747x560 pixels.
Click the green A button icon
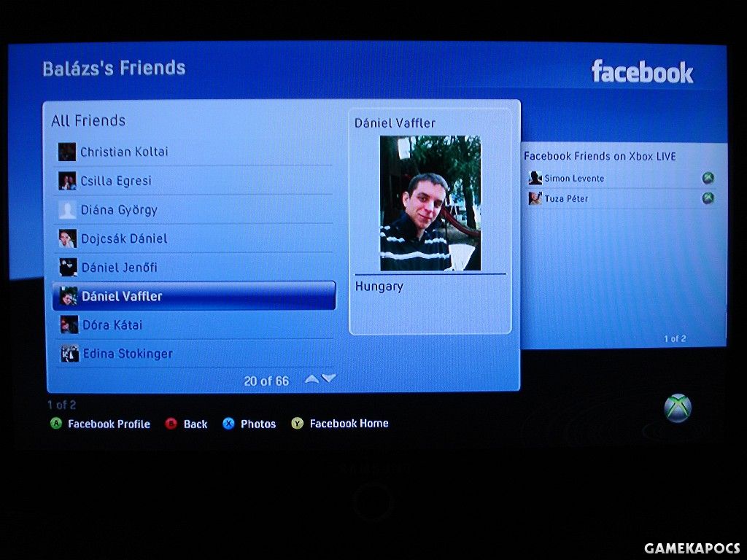pos(55,424)
